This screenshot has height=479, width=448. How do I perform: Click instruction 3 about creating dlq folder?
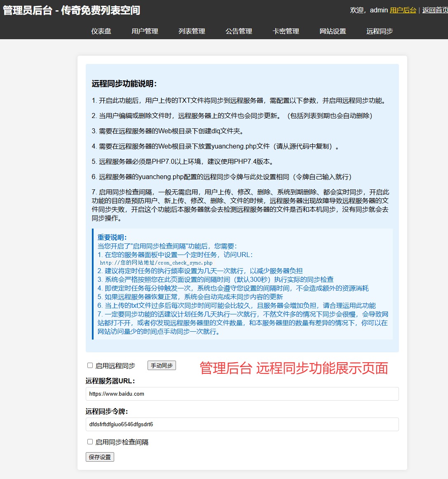click(168, 131)
